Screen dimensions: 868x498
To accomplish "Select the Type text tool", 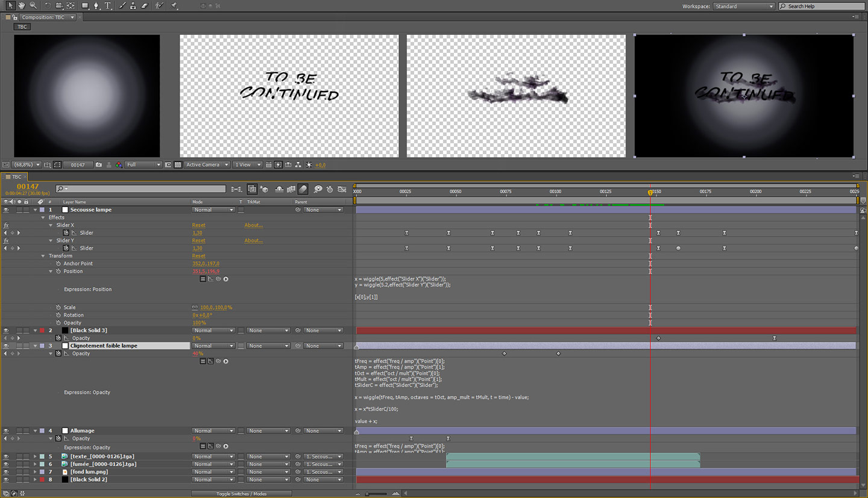I will click(x=108, y=5).
